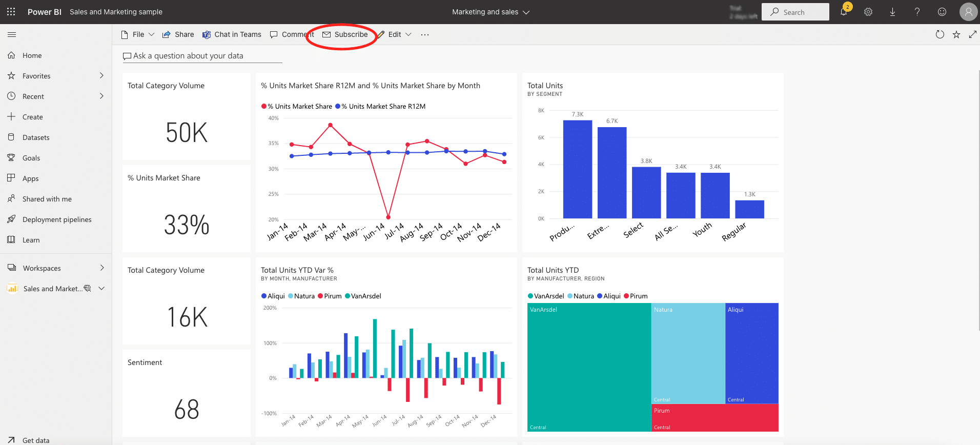Click the Sales and Market workspace bar chart icon
Image resolution: width=980 pixels, height=445 pixels.
(x=12, y=288)
